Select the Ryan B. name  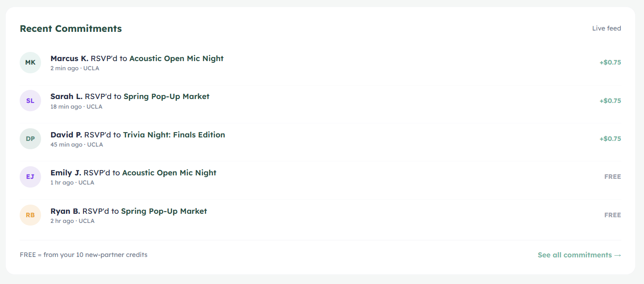coord(65,211)
